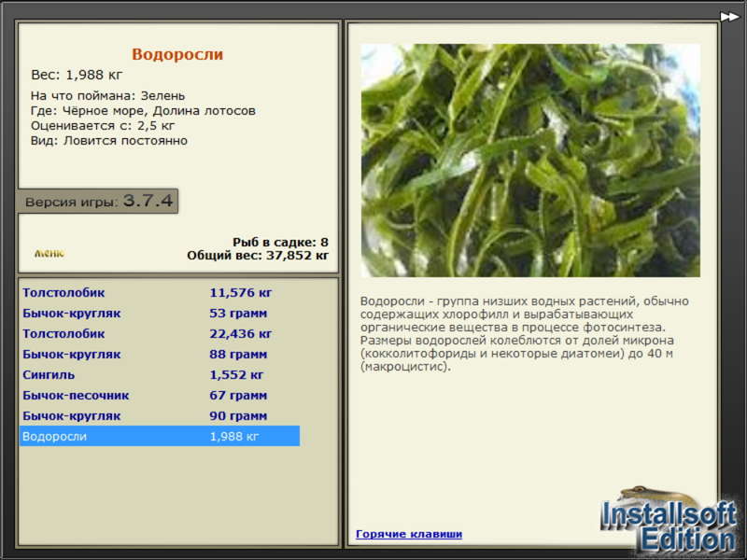Select the Толстолобик 11,576 кг entry
The width and height of the screenshot is (747, 560).
160,292
